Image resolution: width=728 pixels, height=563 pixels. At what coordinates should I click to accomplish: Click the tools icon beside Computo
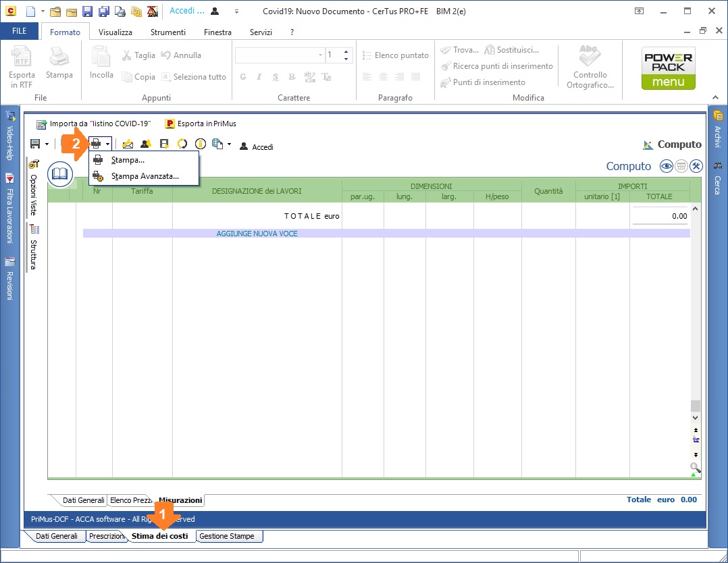pos(696,166)
